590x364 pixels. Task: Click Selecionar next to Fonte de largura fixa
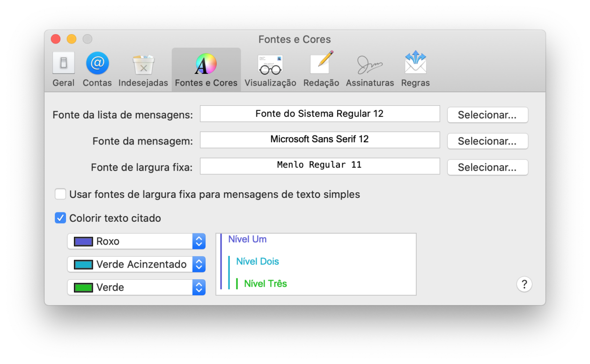[487, 167]
